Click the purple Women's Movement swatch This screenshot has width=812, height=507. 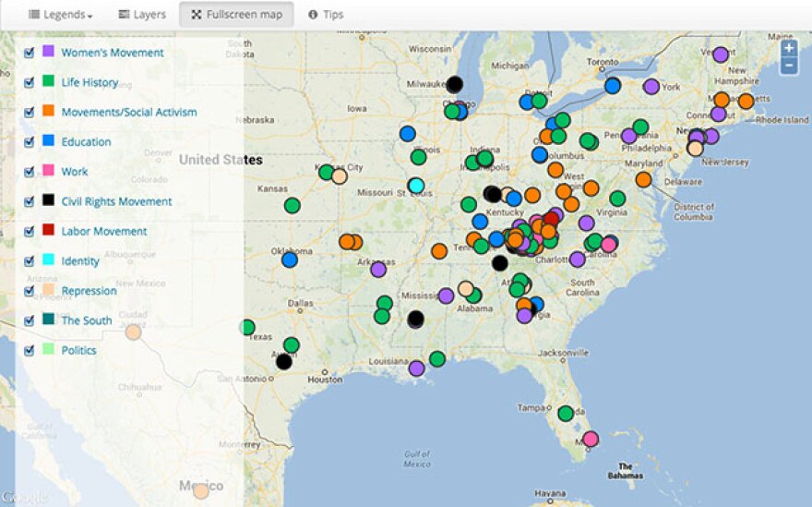48,51
